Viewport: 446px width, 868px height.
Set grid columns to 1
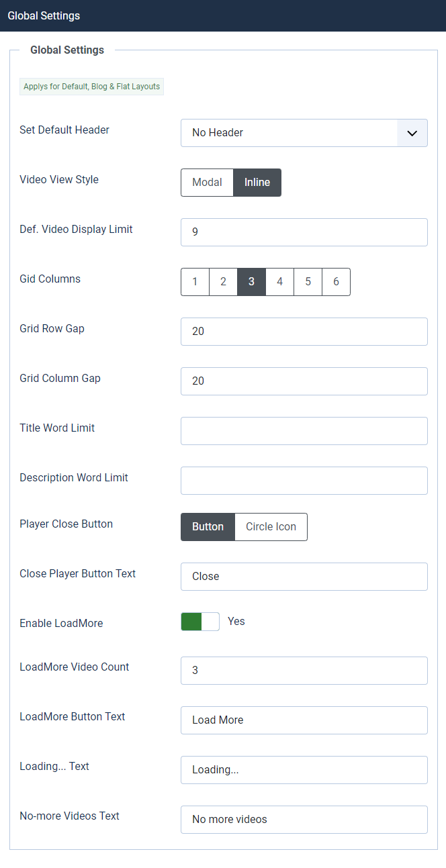195,282
